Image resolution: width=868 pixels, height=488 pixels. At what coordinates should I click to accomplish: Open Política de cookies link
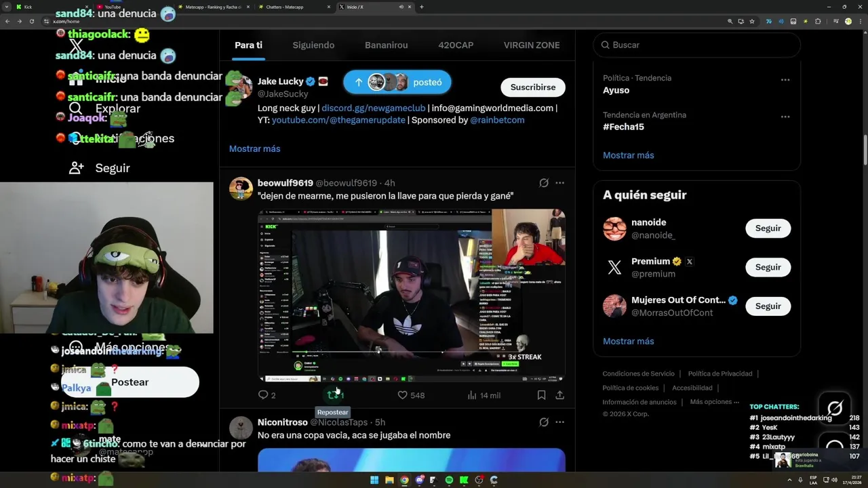631,388
